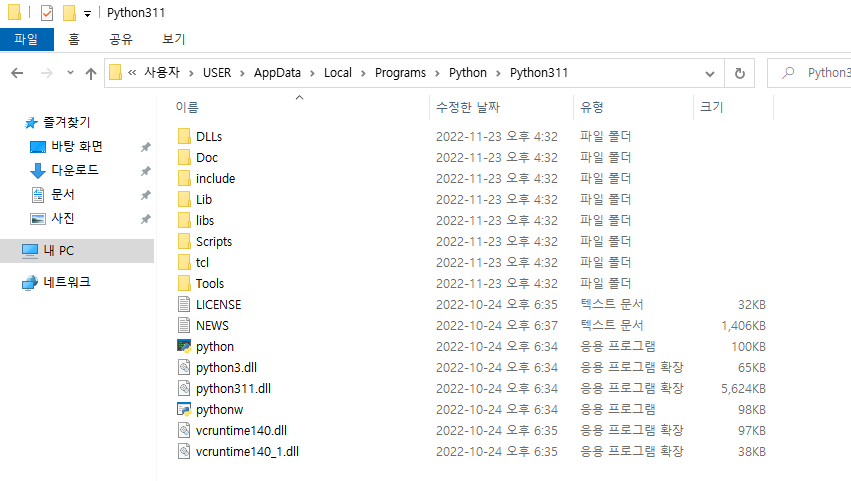
Task: Open 문서 in the sidebar
Action: 62,194
